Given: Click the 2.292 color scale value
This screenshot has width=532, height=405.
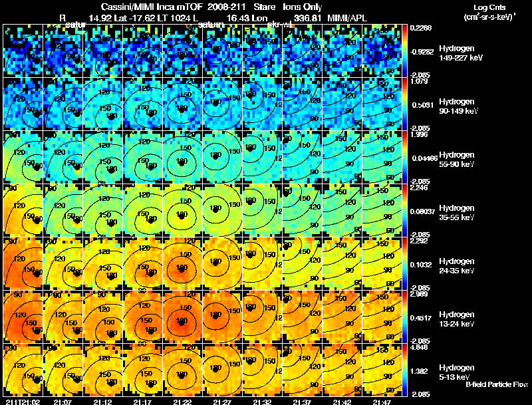Looking at the screenshot, I should tap(420, 241).
